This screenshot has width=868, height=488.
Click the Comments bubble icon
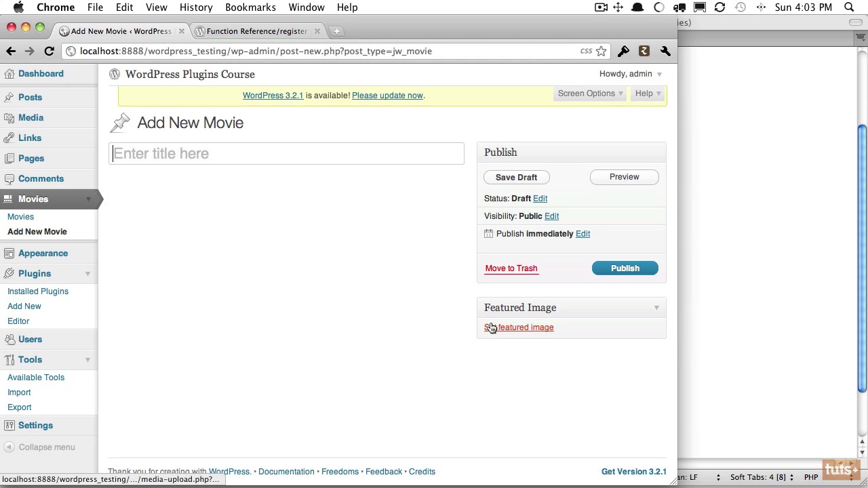coord(8,179)
